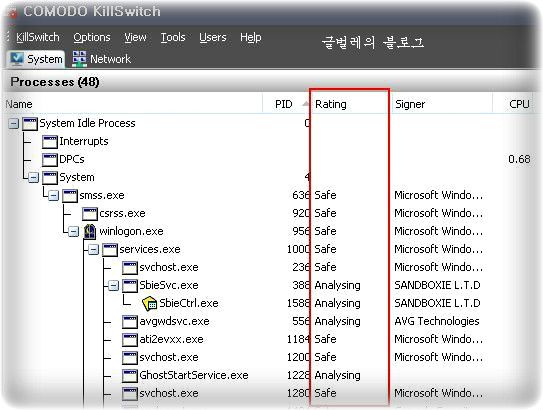
Task: Collapse the services.exe node
Action: (x=94, y=249)
